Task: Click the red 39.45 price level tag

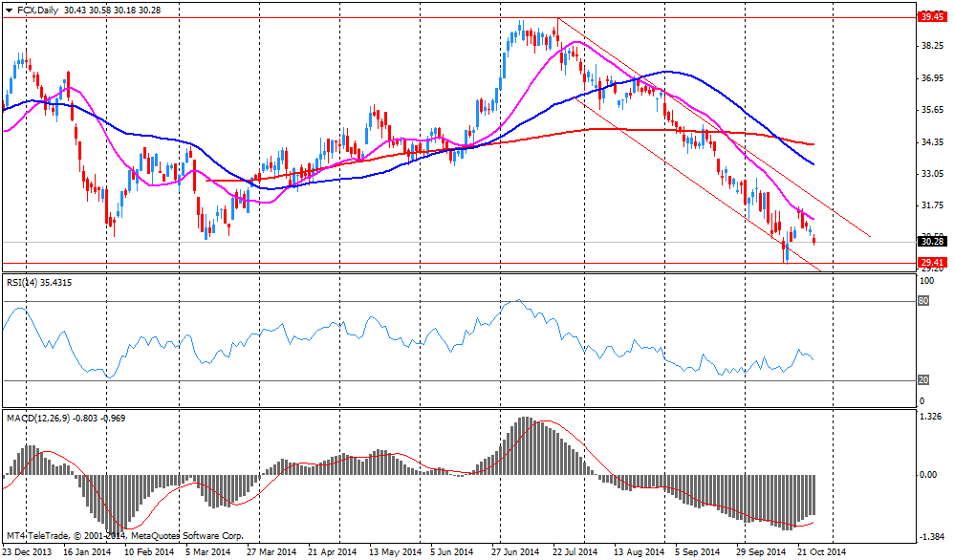Action: tap(931, 16)
